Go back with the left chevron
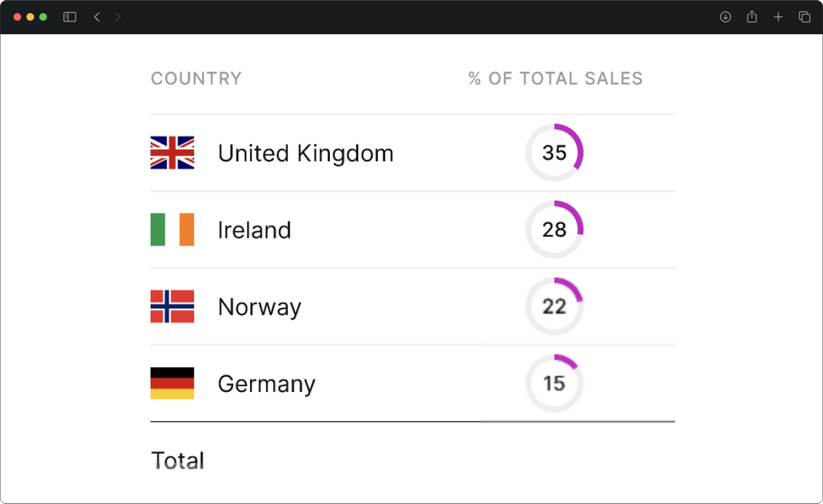The height and width of the screenshot is (504, 823). click(x=97, y=17)
